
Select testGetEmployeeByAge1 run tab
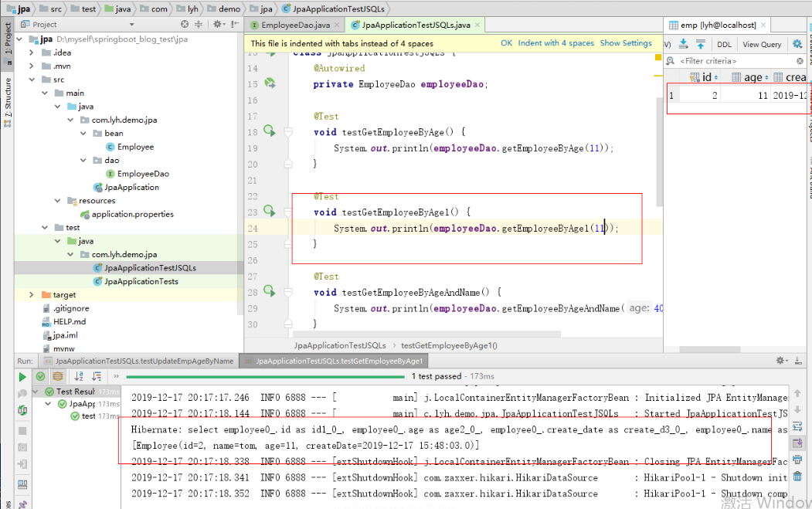[334, 361]
